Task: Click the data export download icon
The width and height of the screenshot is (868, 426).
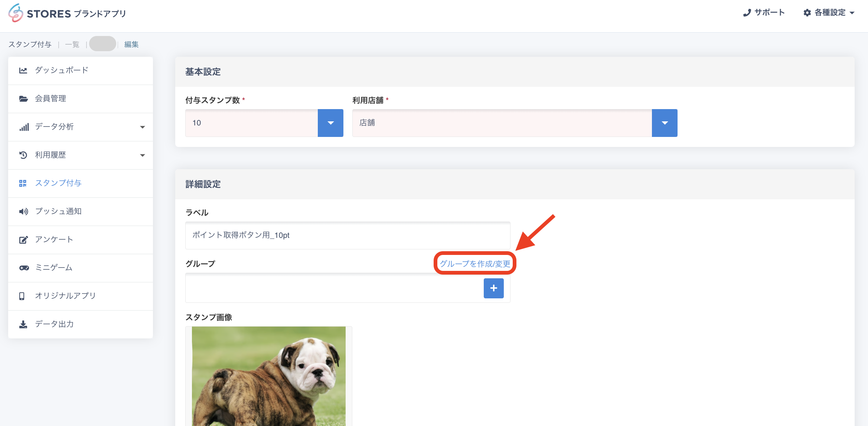Action: point(23,324)
